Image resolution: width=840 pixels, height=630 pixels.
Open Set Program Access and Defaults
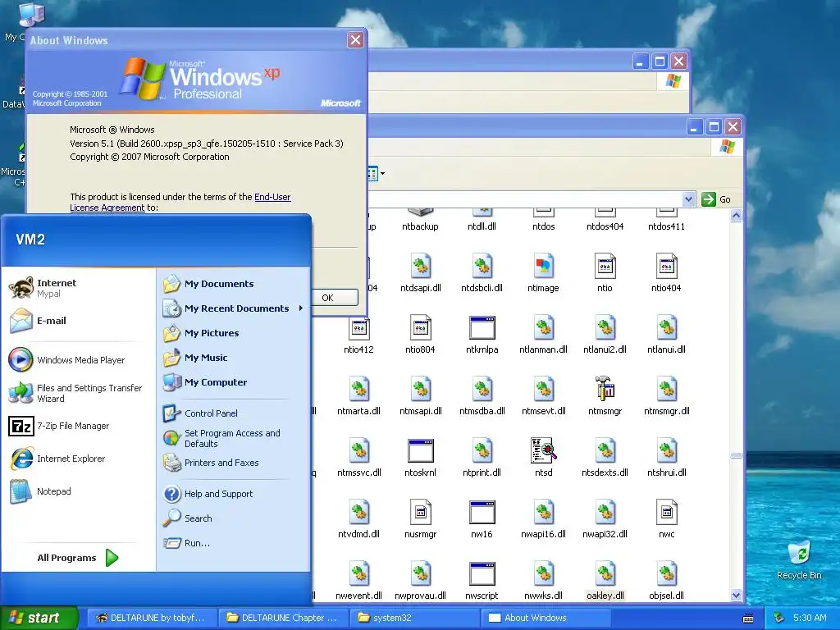234,438
